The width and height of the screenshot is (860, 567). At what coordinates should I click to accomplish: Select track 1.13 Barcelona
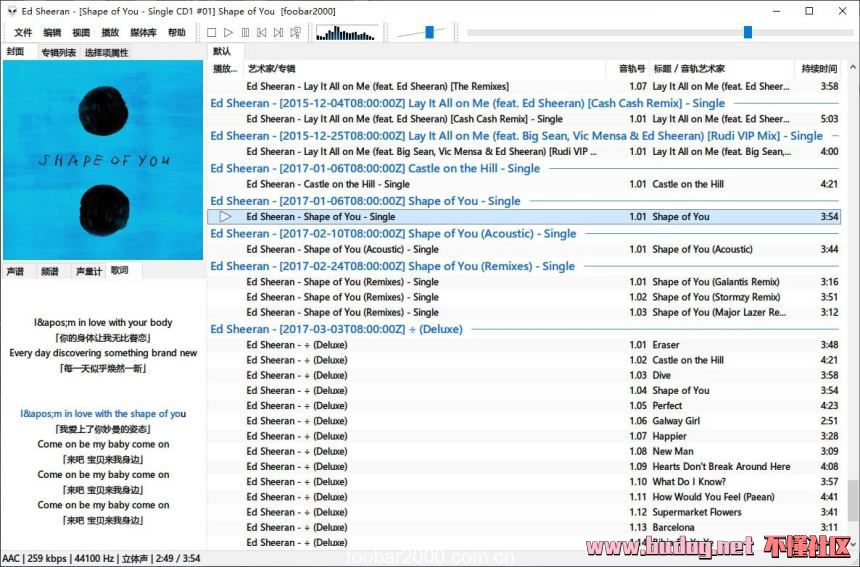524,528
